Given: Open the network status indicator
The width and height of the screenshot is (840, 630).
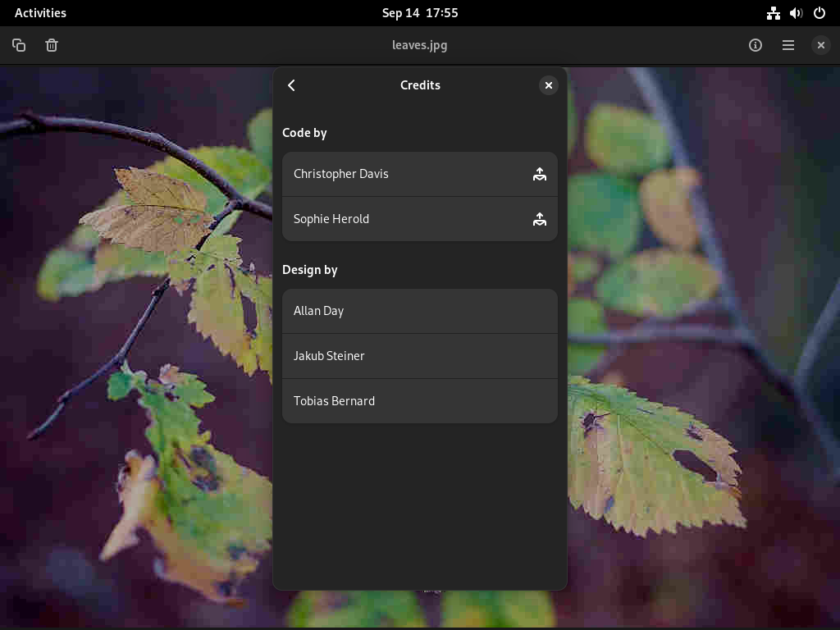Looking at the screenshot, I should point(773,13).
